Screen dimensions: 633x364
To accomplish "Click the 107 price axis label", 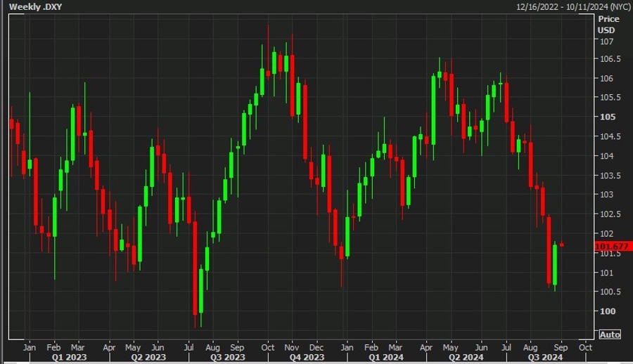I will click(x=606, y=41).
